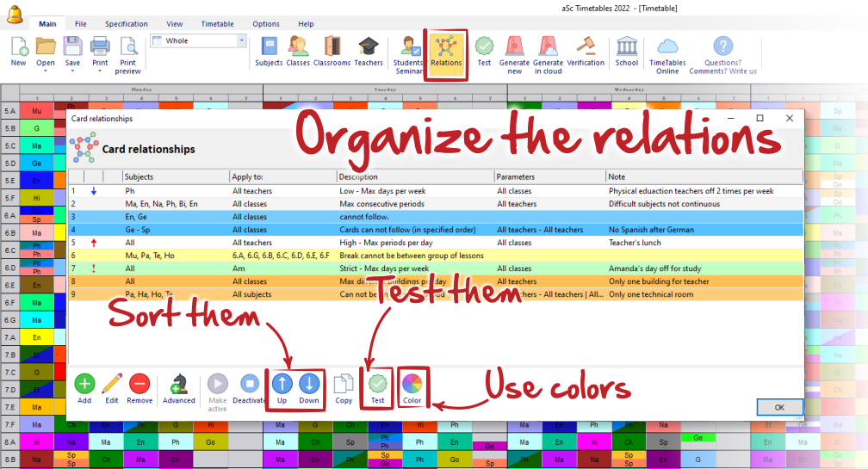Confirm dialog with OK button
The height and width of the screenshot is (469, 868).
[779, 407]
